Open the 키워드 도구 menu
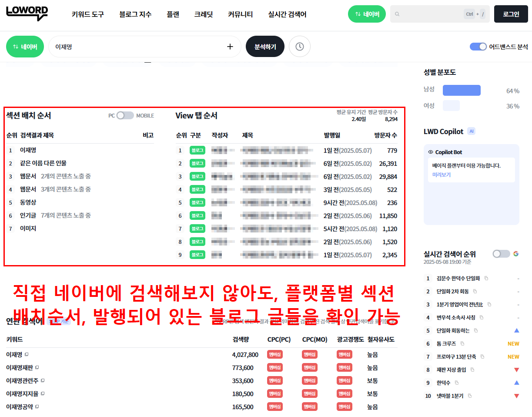Viewport: 532px width, 417px height. pos(88,14)
